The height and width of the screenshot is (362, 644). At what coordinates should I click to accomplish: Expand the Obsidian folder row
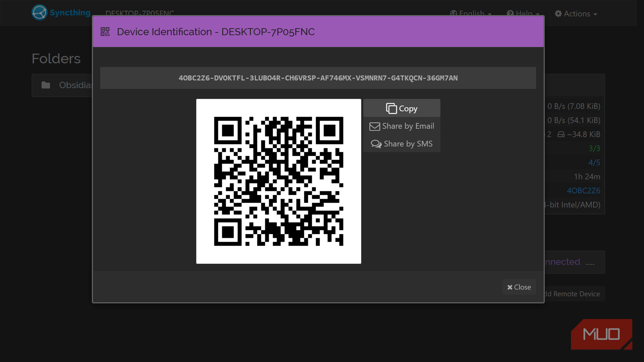(62, 85)
